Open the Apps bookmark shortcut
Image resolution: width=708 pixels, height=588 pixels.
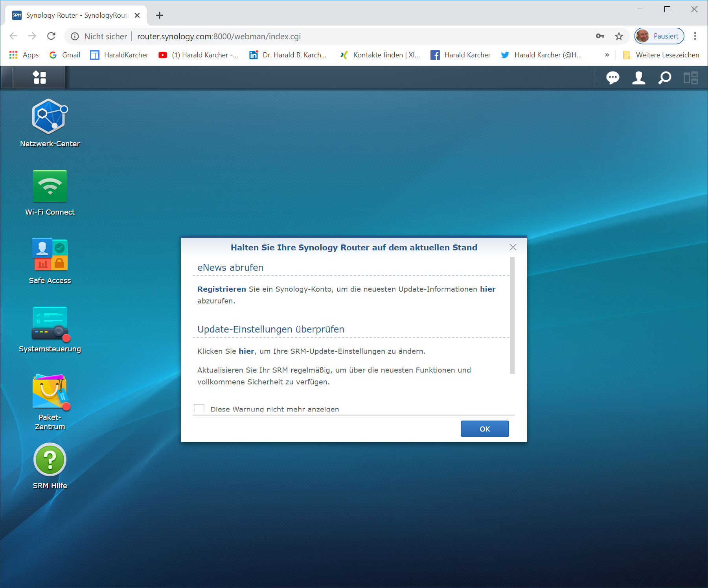tap(24, 55)
